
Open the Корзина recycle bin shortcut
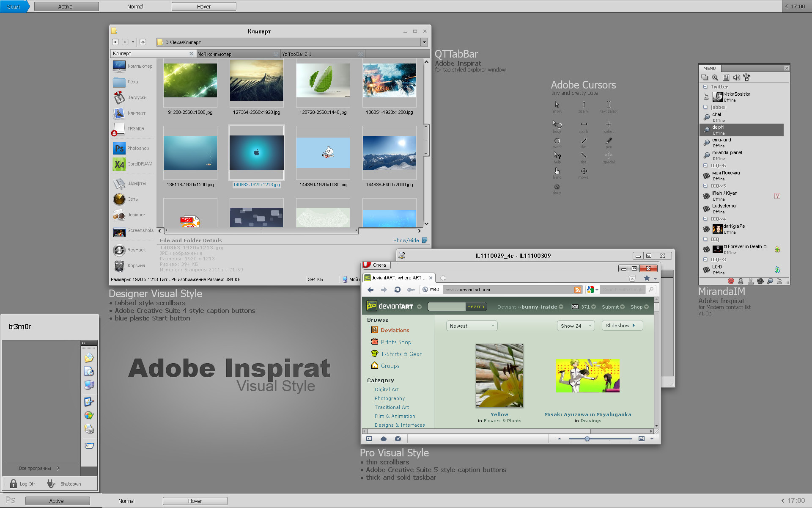tap(130, 265)
